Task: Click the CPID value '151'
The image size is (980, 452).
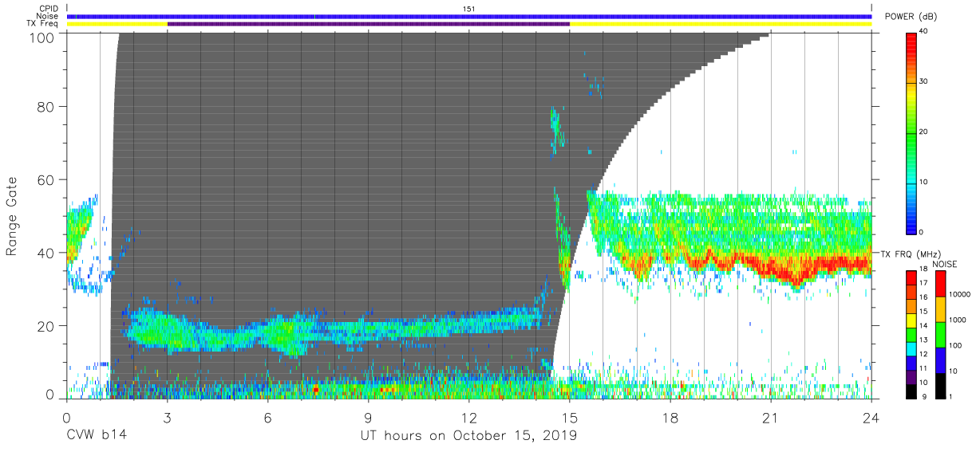Action: [x=469, y=9]
